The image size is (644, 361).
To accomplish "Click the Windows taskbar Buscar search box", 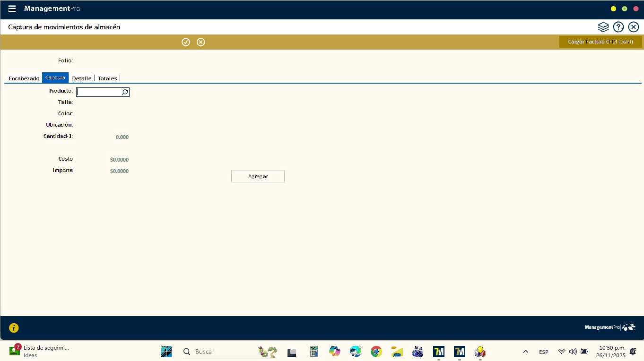I will (x=218, y=352).
